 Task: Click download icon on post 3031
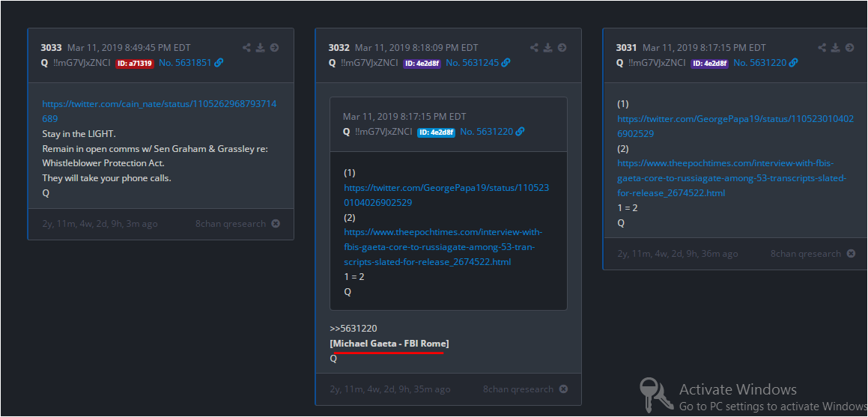pos(835,48)
